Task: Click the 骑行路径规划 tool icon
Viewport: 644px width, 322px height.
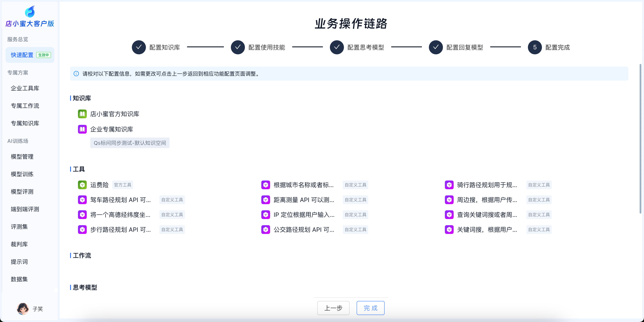Action: click(x=449, y=185)
